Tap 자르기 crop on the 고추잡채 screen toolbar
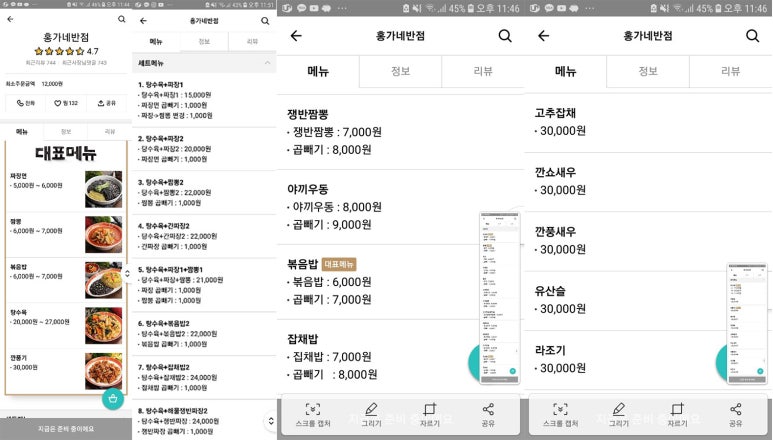Viewport: 773px width, 440px height. point(677,414)
